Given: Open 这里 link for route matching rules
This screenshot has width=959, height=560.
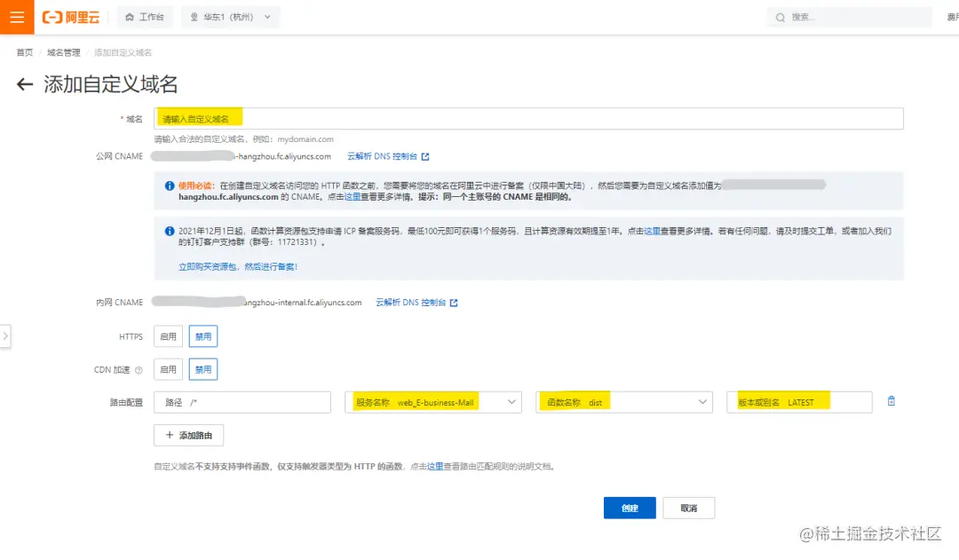Looking at the screenshot, I should pyautogui.click(x=435, y=467).
